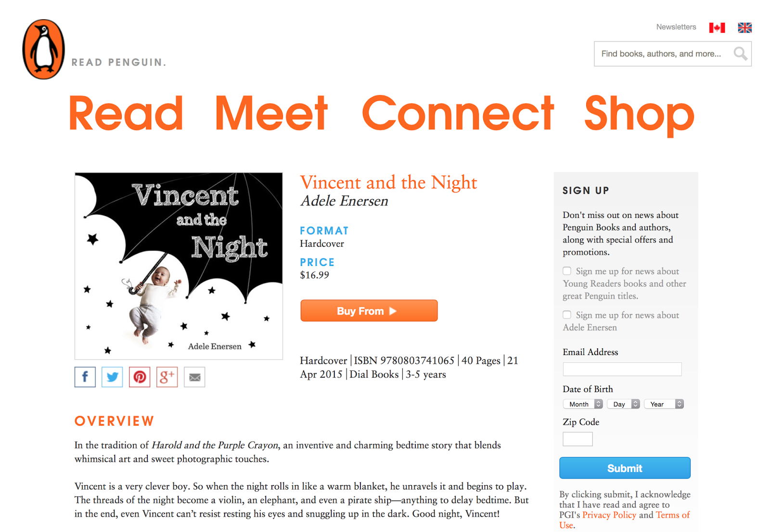Image resolution: width=770 pixels, height=532 pixels.
Task: Click the Penguin logo icon
Action: click(43, 49)
